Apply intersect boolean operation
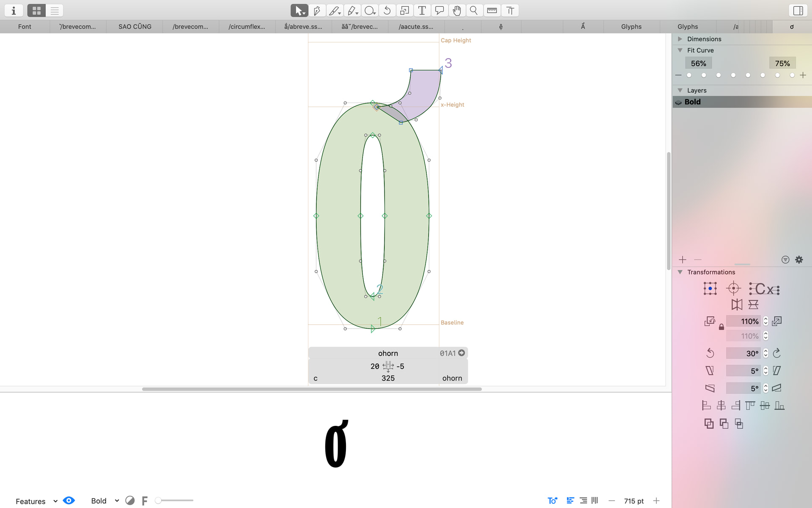Image resolution: width=812 pixels, height=508 pixels. coord(739,424)
